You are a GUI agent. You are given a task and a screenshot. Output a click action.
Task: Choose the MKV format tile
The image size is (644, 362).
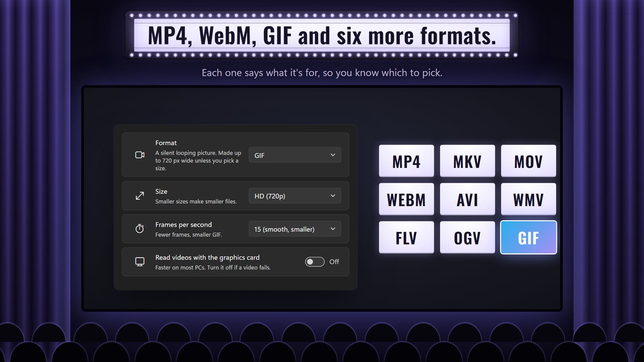(467, 161)
